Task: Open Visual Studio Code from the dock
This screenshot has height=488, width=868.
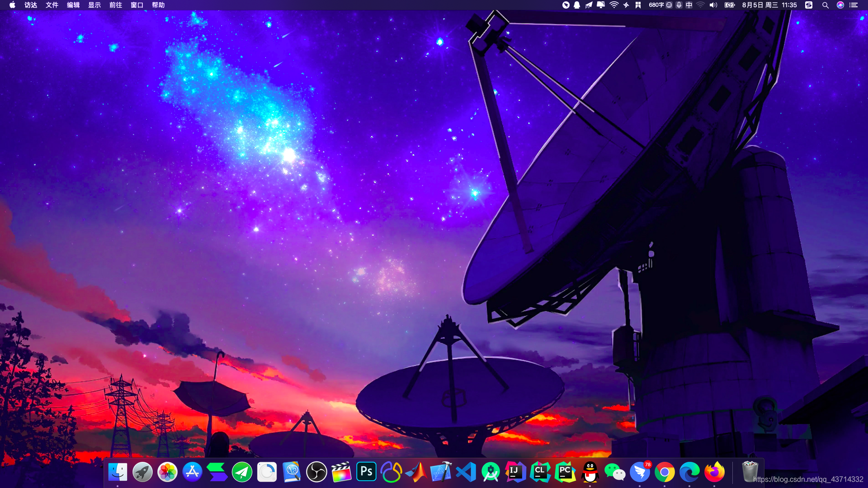Action: pos(466,472)
